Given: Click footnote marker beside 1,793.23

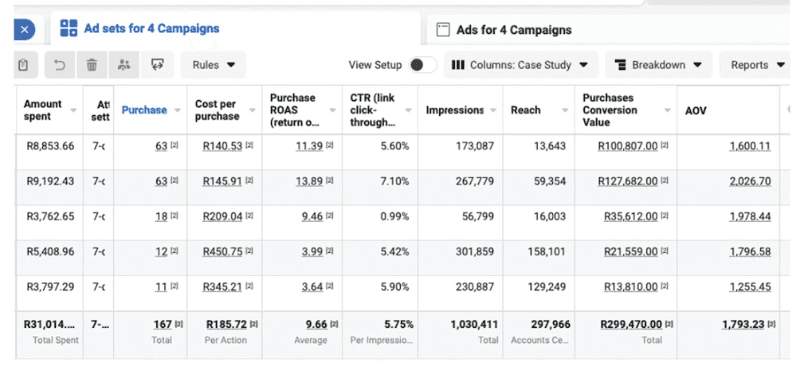Looking at the screenshot, I should pyautogui.click(x=771, y=324).
